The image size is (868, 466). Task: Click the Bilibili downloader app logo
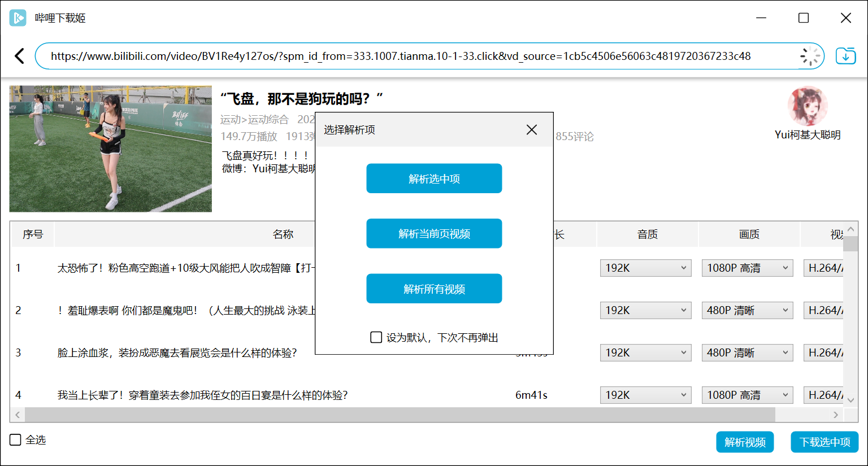coord(18,18)
